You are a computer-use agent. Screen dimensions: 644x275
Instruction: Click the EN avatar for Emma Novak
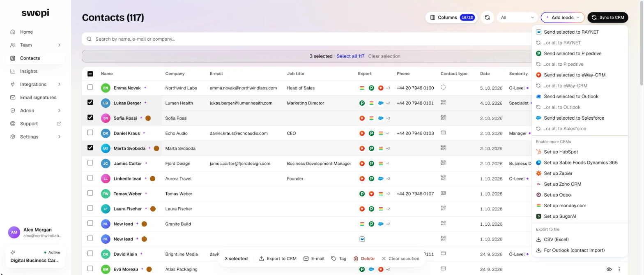click(x=106, y=88)
